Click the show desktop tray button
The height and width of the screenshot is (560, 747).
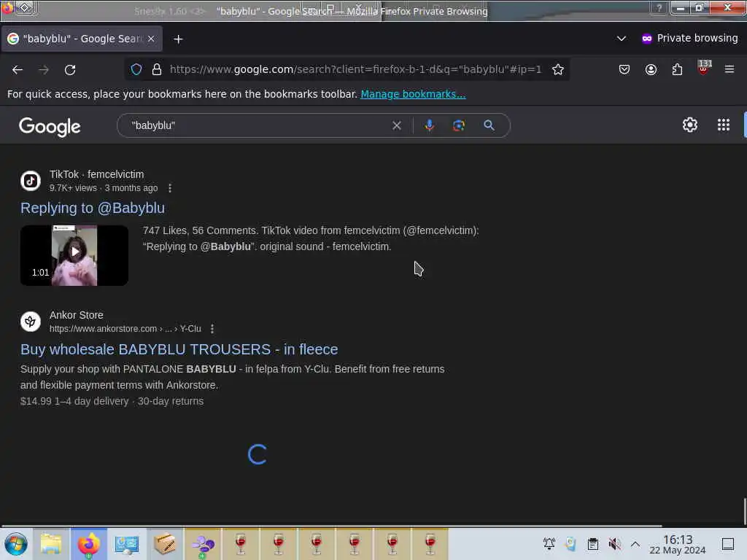[x=728, y=543]
